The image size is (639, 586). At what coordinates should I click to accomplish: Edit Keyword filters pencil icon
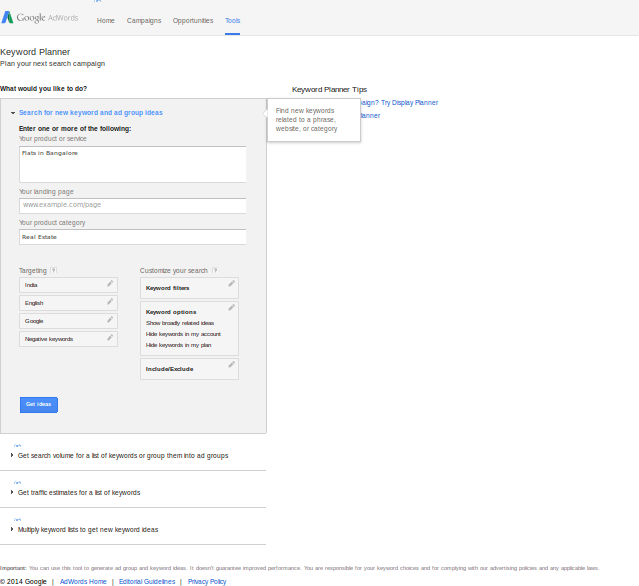(231, 283)
